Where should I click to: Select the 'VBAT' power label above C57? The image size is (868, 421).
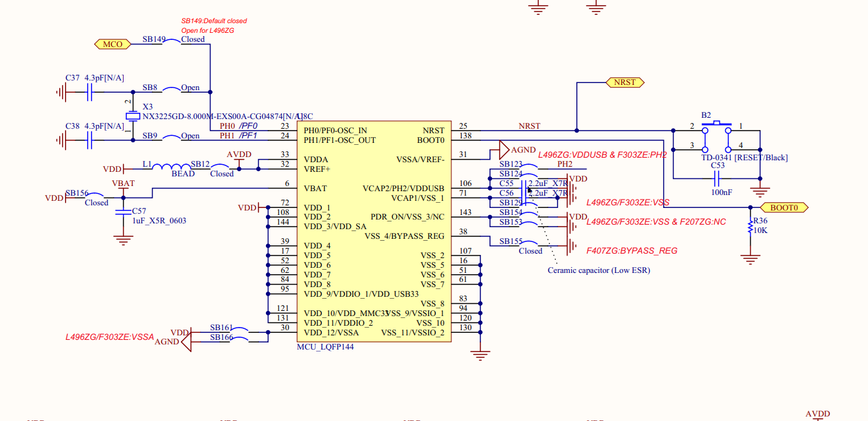(123, 183)
